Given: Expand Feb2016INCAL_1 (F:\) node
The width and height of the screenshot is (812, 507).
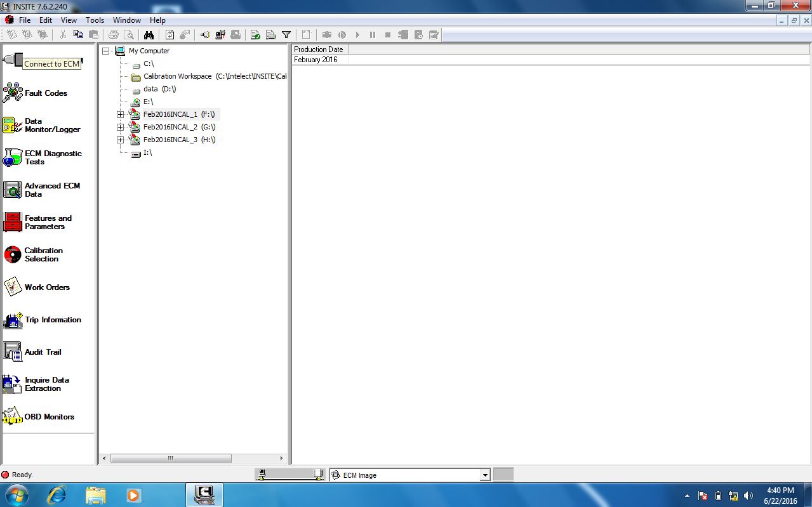Looking at the screenshot, I should coord(120,114).
